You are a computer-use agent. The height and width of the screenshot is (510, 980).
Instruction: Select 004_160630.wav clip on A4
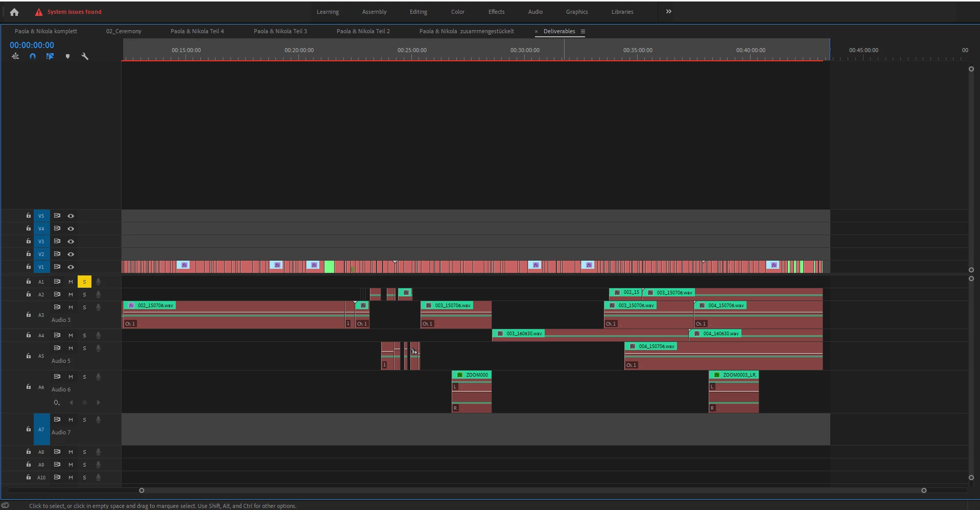[x=756, y=335]
